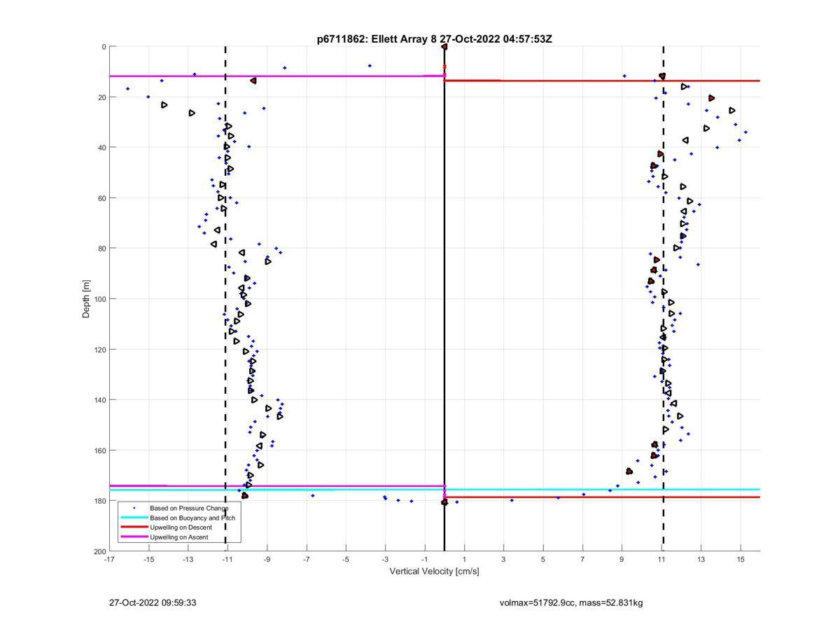Click the depth tick label '80'

101,249
